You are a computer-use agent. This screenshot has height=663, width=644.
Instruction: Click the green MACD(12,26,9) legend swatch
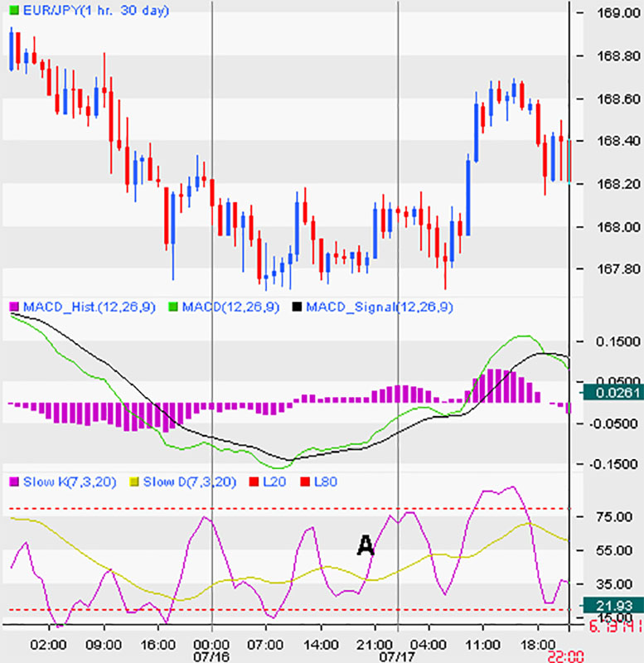click(173, 307)
